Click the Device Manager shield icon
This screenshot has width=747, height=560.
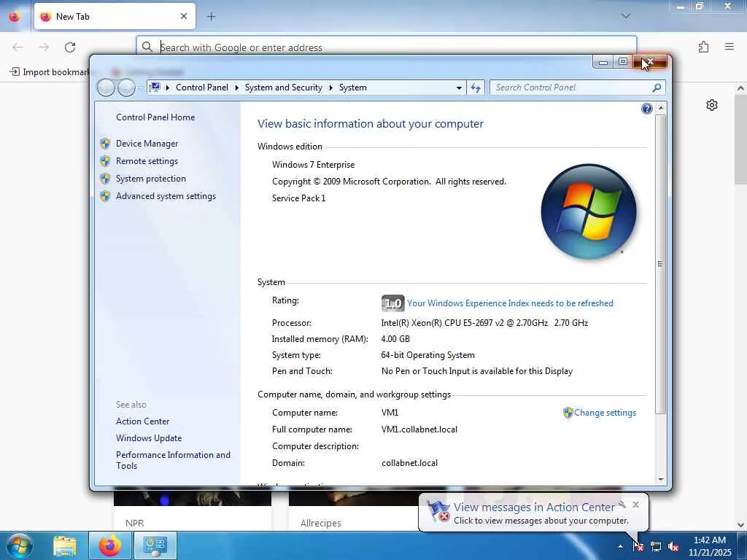tap(105, 144)
